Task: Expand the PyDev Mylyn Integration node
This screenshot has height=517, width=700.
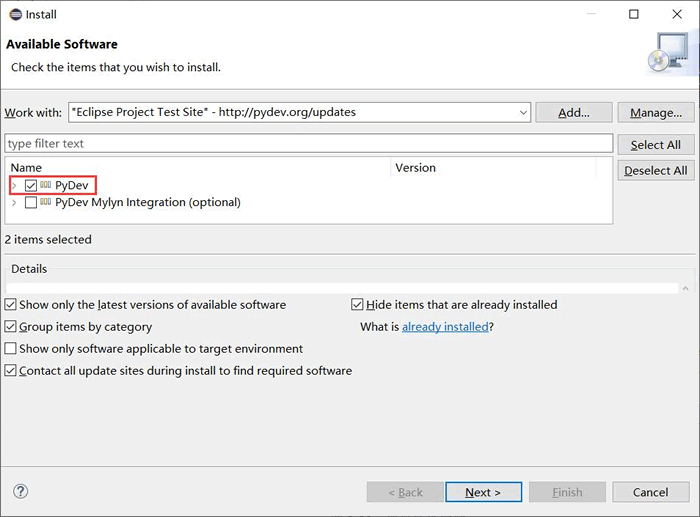Action: tap(14, 203)
